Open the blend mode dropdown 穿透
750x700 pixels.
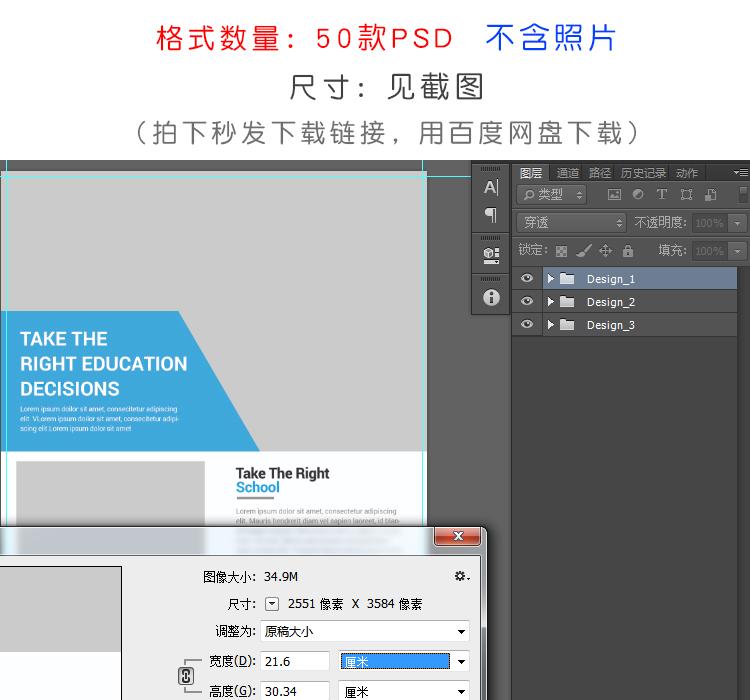tap(571, 223)
